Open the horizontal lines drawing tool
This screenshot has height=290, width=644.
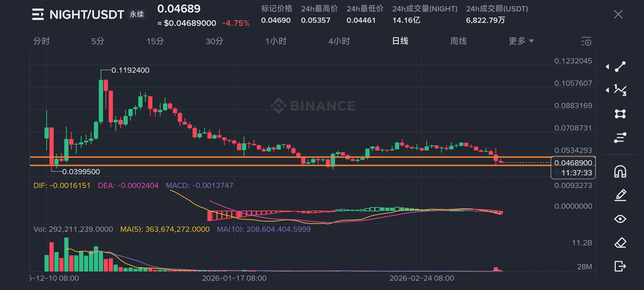click(620, 138)
